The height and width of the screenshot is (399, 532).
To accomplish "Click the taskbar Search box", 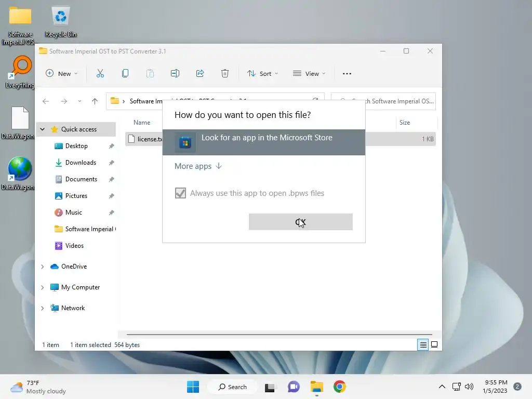I will pyautogui.click(x=232, y=387).
